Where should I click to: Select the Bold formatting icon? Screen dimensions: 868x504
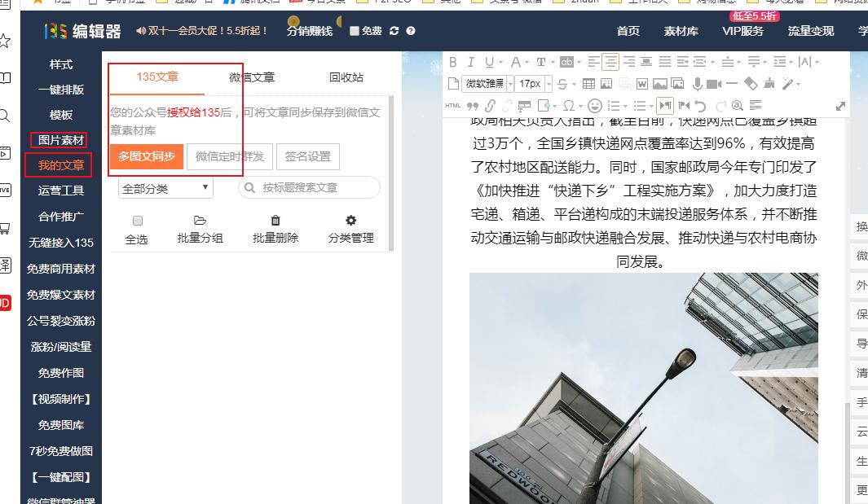[x=452, y=61]
